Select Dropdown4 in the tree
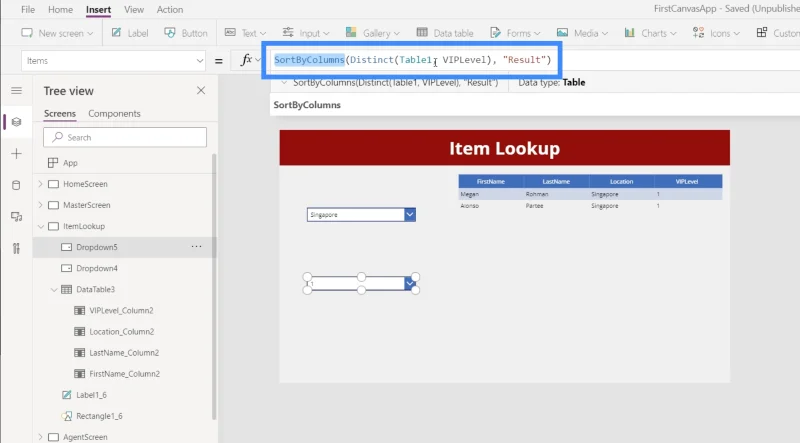 pos(97,268)
